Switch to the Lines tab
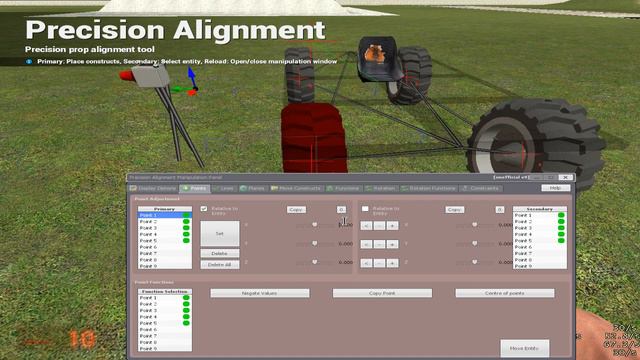 [224, 189]
